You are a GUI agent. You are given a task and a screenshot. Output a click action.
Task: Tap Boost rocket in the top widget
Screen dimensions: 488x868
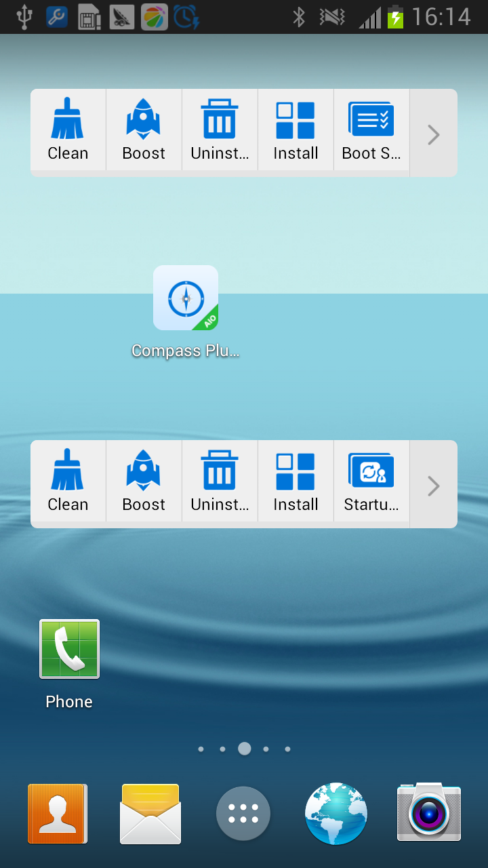(144, 130)
